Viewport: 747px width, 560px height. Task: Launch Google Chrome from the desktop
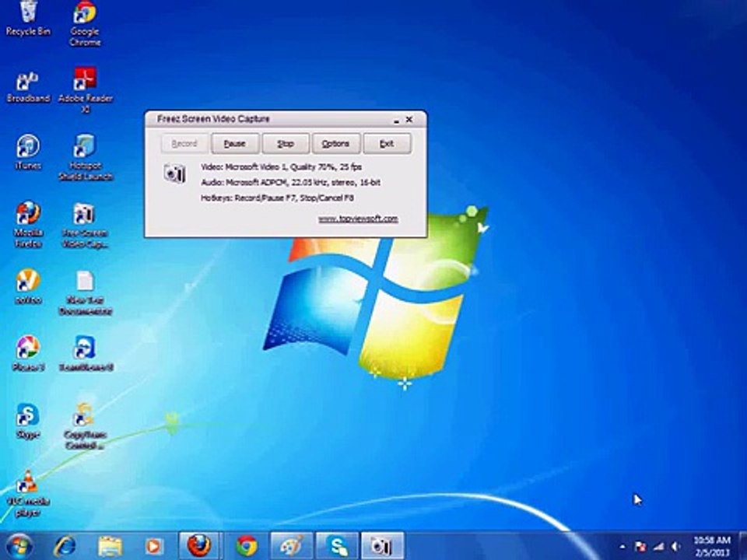point(85,24)
